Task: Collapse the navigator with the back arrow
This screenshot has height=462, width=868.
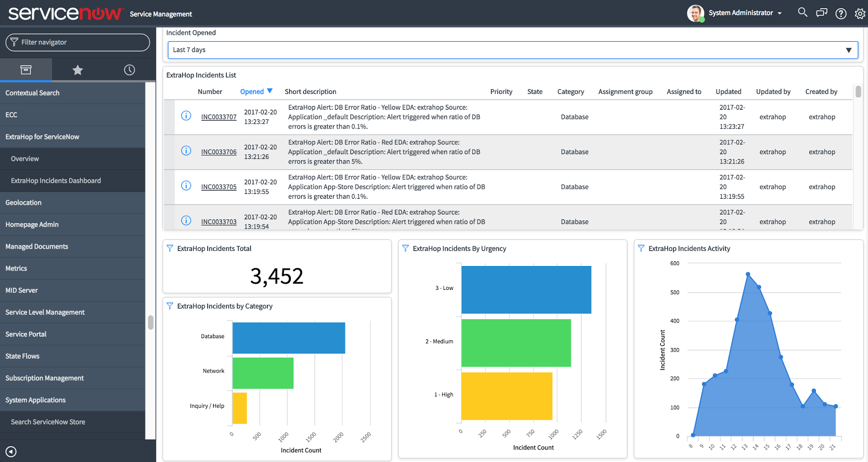Action: tap(11, 452)
